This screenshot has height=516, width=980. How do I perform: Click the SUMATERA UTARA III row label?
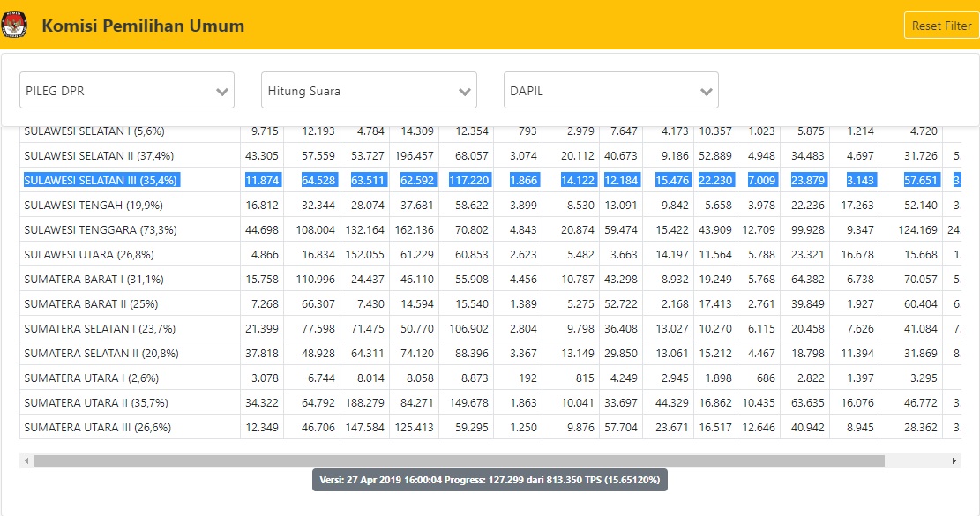click(x=98, y=427)
